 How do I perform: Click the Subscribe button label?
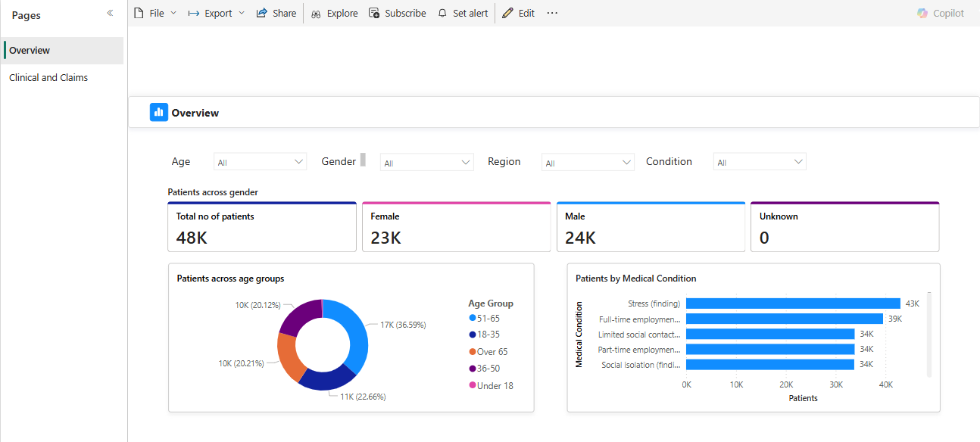pos(405,13)
